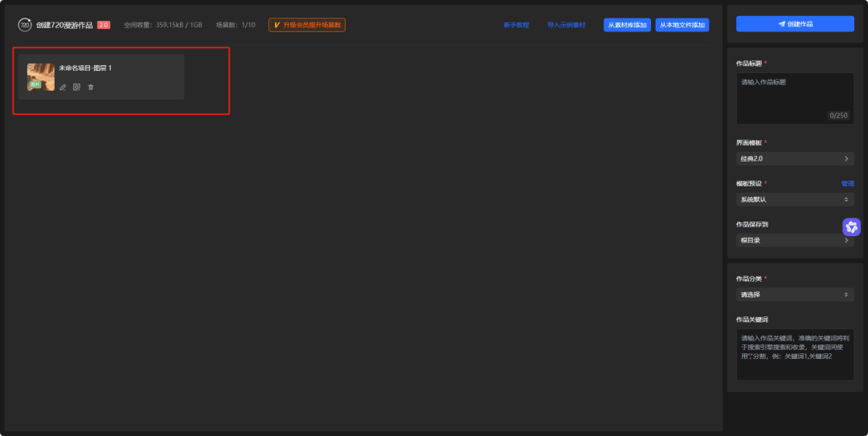The width and height of the screenshot is (868, 436).
Task: Click the 创建720漫游作品 title
Action: [64, 25]
